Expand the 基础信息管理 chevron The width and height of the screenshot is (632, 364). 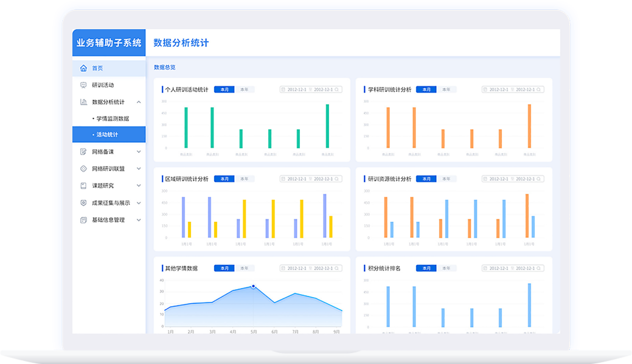[x=139, y=220]
